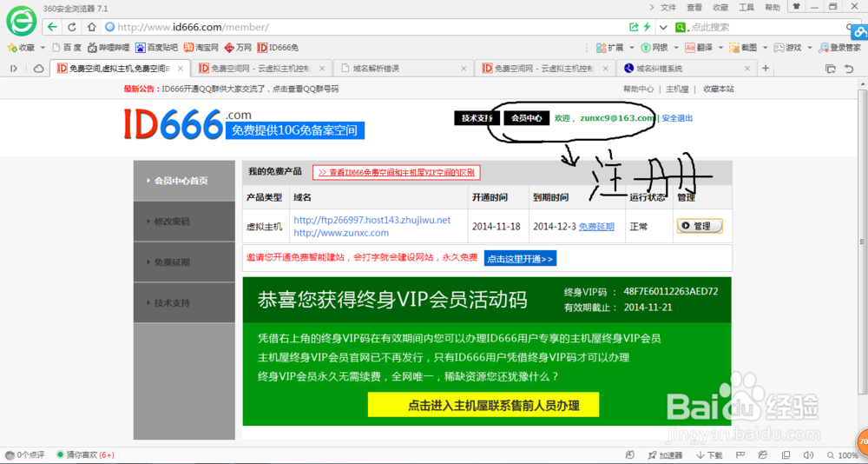Expand the 游戏 dropdown arrow

coord(809,48)
